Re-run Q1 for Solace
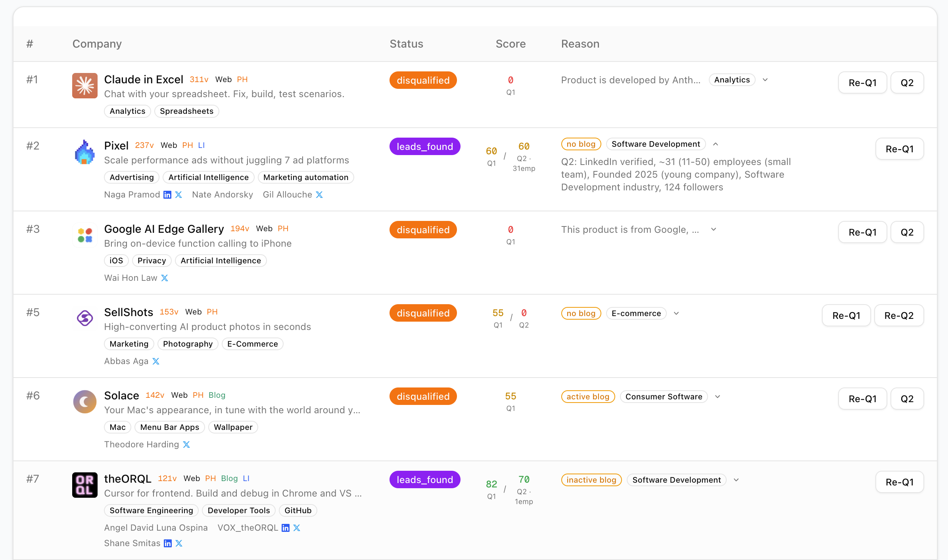The height and width of the screenshot is (560, 948). [862, 399]
